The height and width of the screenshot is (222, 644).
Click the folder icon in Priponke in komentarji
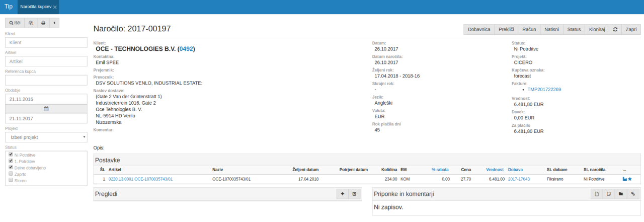point(621,194)
